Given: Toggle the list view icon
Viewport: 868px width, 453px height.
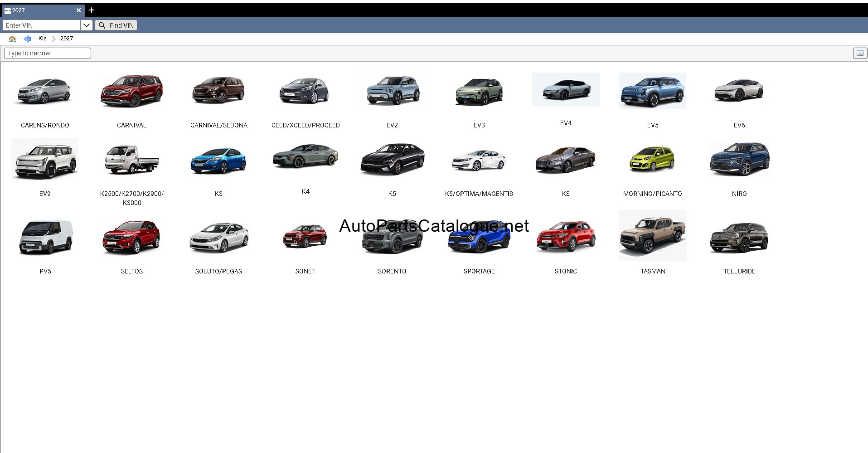Looking at the screenshot, I should (859, 53).
